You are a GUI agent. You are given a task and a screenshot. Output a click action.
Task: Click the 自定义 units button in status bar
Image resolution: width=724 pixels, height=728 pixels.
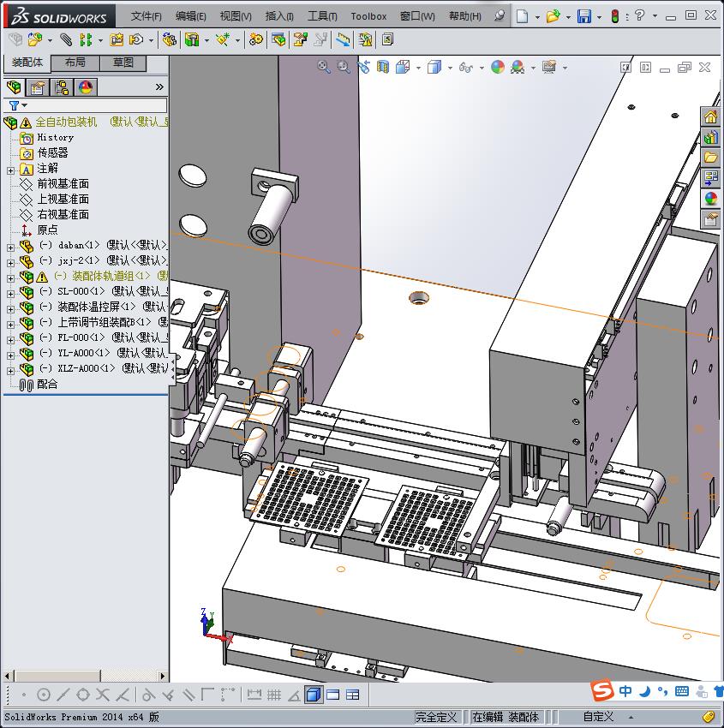pos(599,717)
